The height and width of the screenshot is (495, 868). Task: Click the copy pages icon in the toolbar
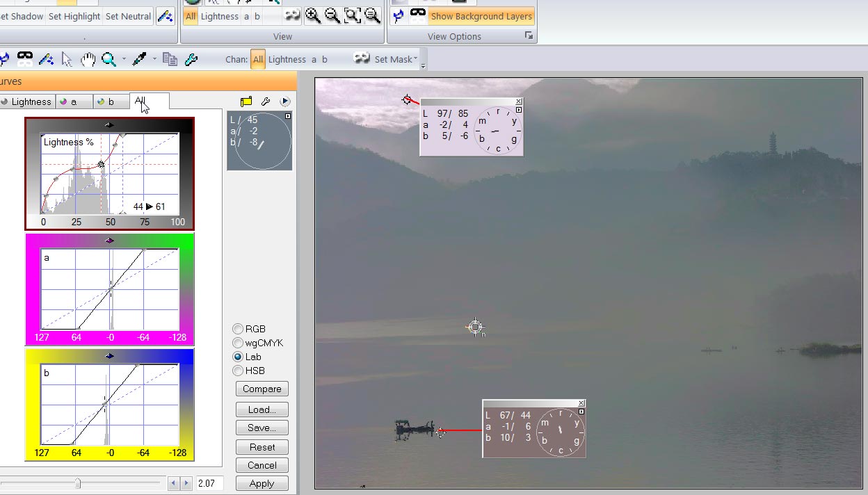(x=170, y=60)
